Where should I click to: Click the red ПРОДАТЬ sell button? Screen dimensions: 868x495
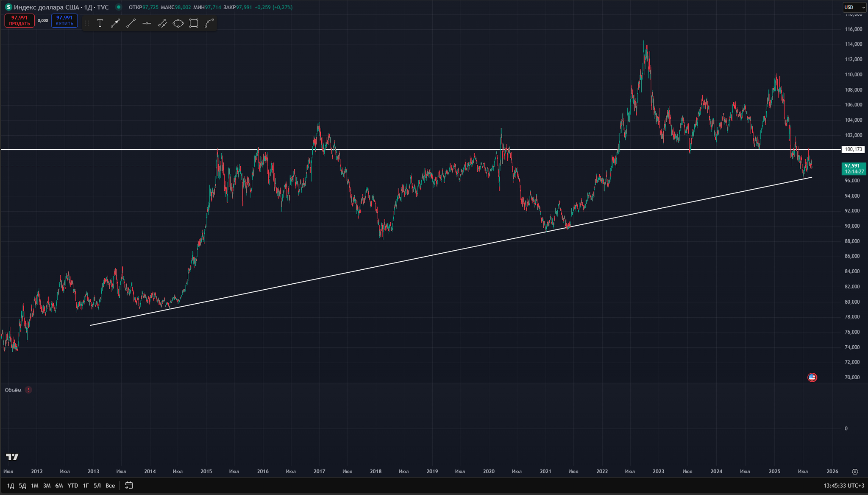point(19,20)
